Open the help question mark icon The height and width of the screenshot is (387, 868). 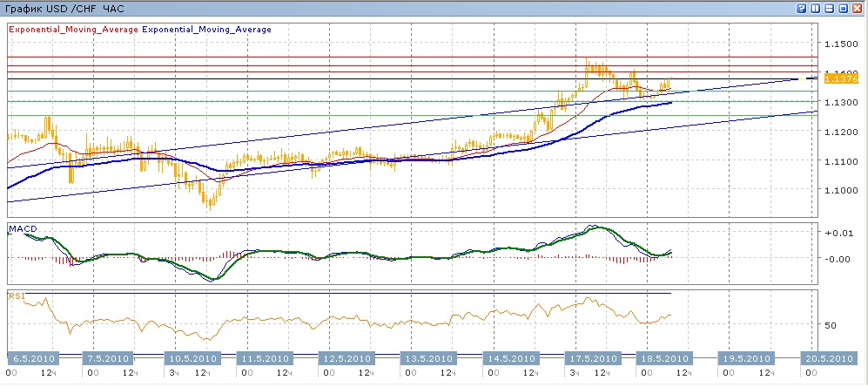[x=801, y=8]
